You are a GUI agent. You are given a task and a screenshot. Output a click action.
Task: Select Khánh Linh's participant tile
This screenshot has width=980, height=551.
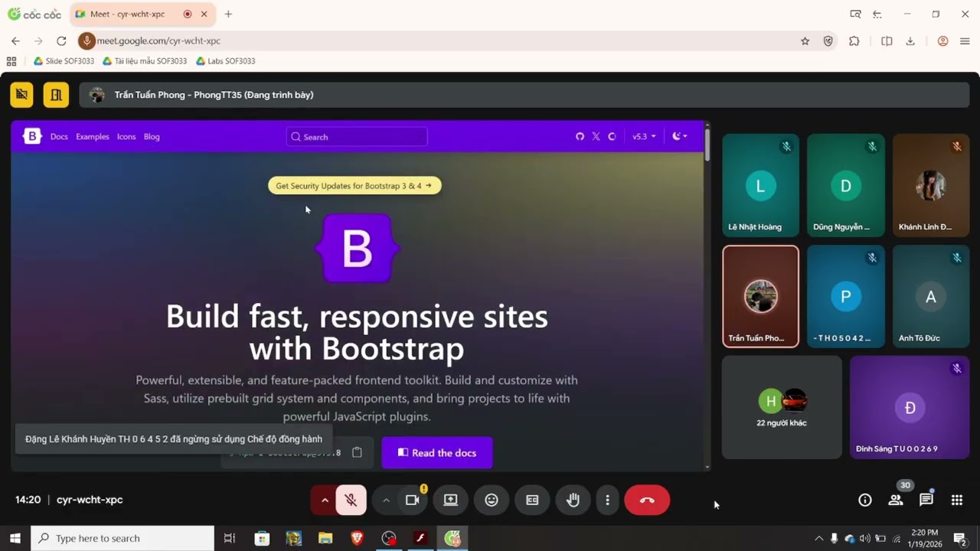tap(931, 185)
